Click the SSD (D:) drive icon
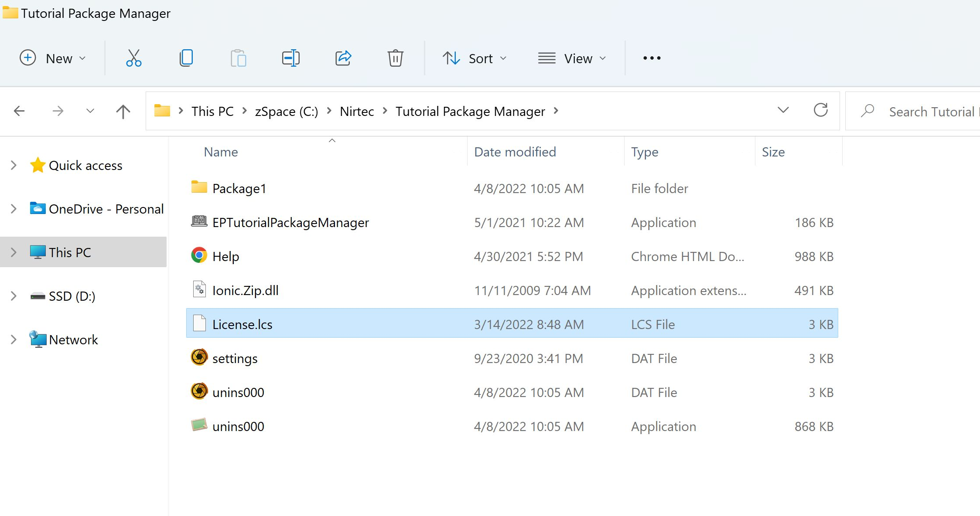Viewport: 980px width, 516px height. click(x=38, y=296)
